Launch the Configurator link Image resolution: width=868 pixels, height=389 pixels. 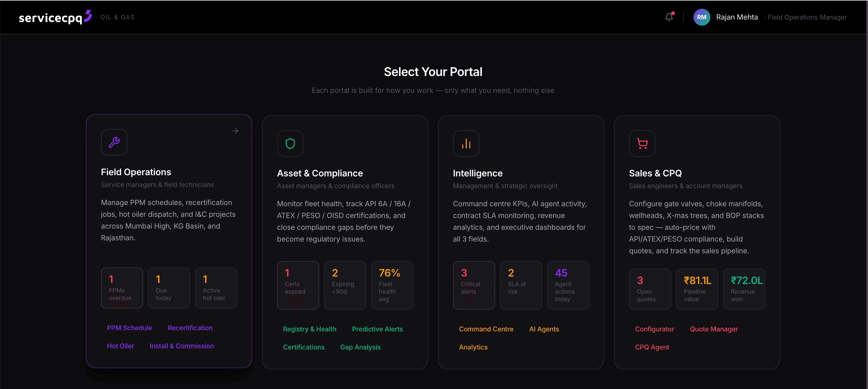[x=654, y=329]
